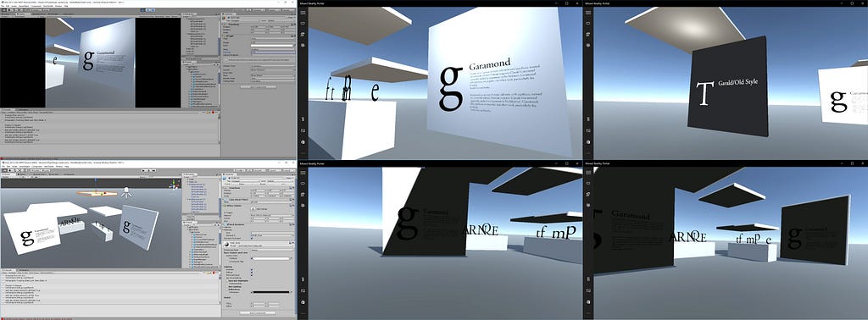Click Add Component button in lower Unity Inspector
Viewport: 868px width, 320px height.
point(258,313)
